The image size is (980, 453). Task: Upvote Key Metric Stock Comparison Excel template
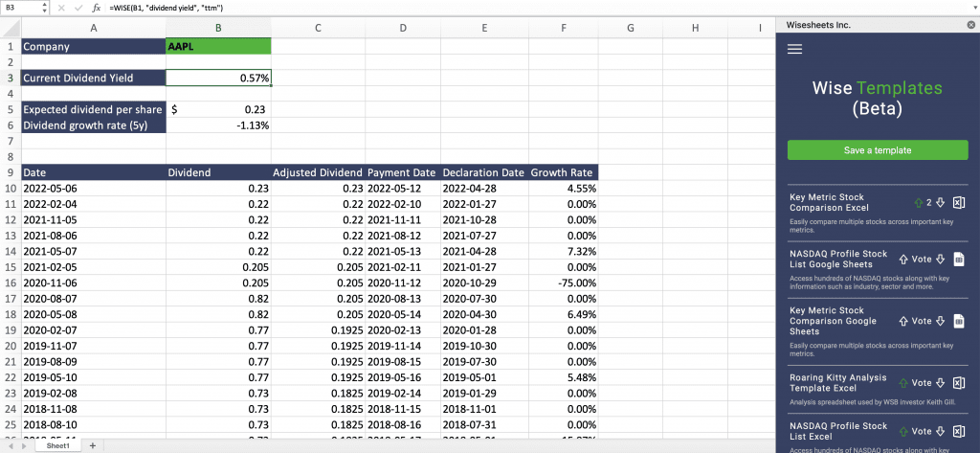pyautogui.click(x=918, y=202)
